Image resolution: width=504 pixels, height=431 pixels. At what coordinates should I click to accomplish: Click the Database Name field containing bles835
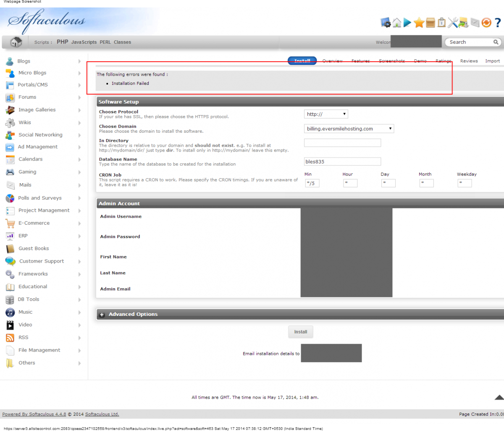[342, 162]
